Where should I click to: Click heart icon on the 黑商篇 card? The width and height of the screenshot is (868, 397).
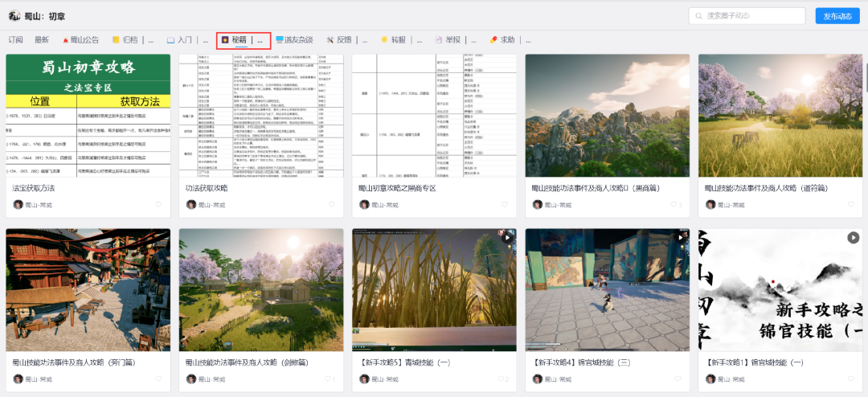[674, 204]
